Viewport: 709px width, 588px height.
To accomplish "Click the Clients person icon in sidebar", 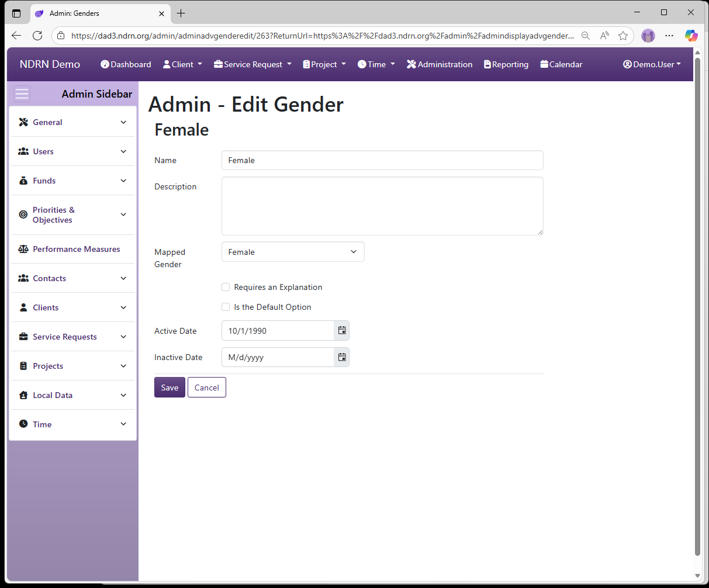I will pos(23,307).
